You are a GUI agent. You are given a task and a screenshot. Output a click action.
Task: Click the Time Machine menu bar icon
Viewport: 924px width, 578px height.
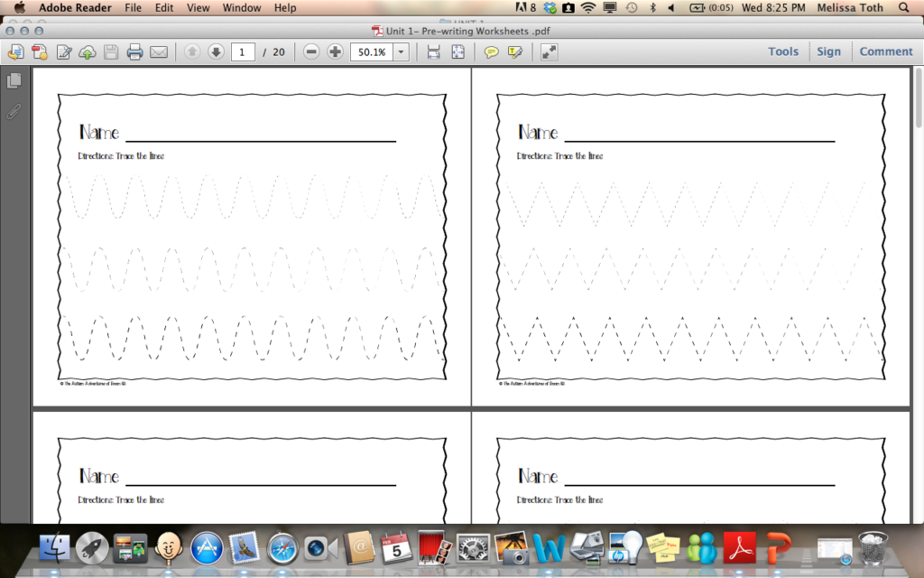click(x=631, y=7)
